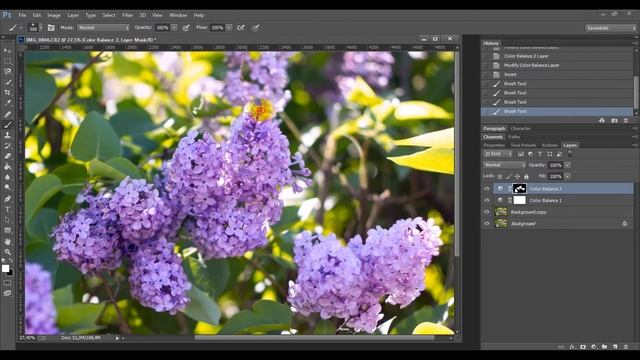Select the Paint Bucket tool
The image size is (640, 360).
(7, 167)
